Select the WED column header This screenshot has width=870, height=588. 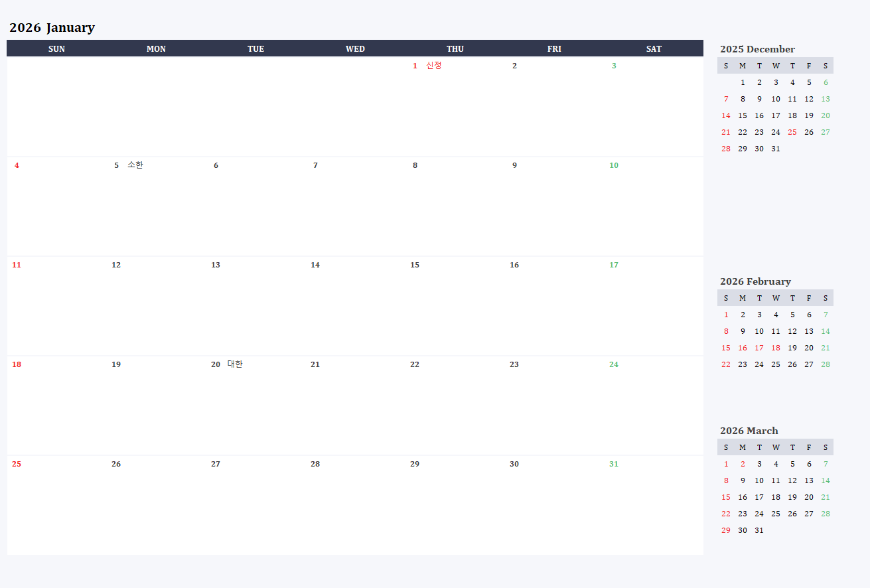point(355,49)
